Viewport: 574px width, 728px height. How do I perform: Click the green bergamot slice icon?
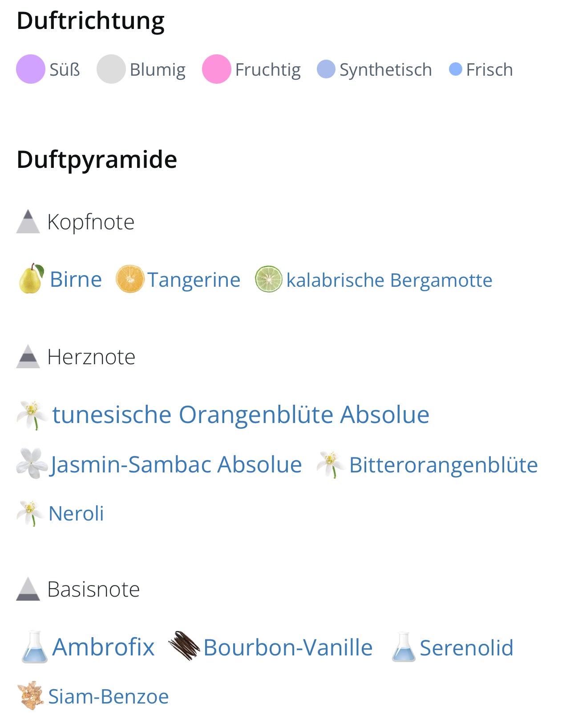[x=268, y=279]
